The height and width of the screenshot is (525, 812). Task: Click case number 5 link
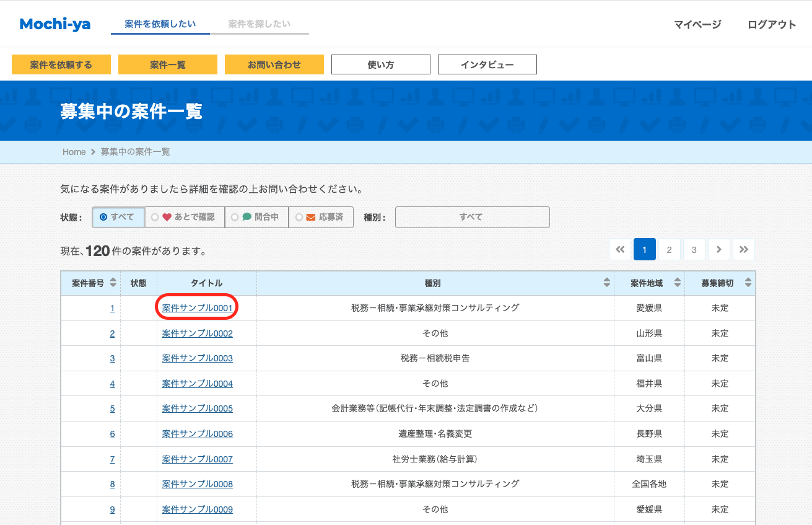(112, 408)
